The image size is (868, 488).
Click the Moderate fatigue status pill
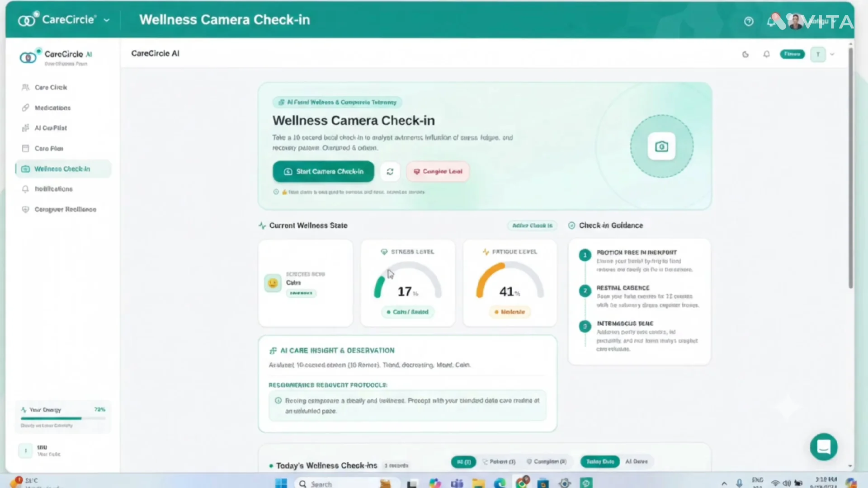509,312
